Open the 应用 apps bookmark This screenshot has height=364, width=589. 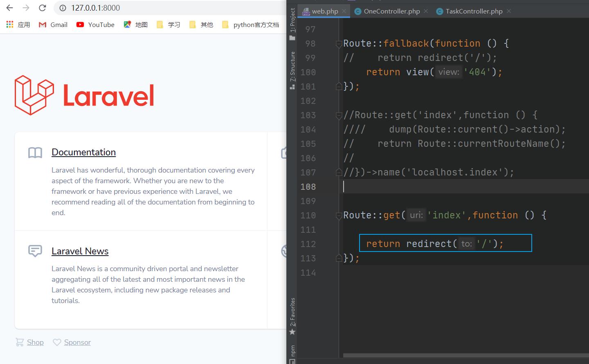click(18, 25)
